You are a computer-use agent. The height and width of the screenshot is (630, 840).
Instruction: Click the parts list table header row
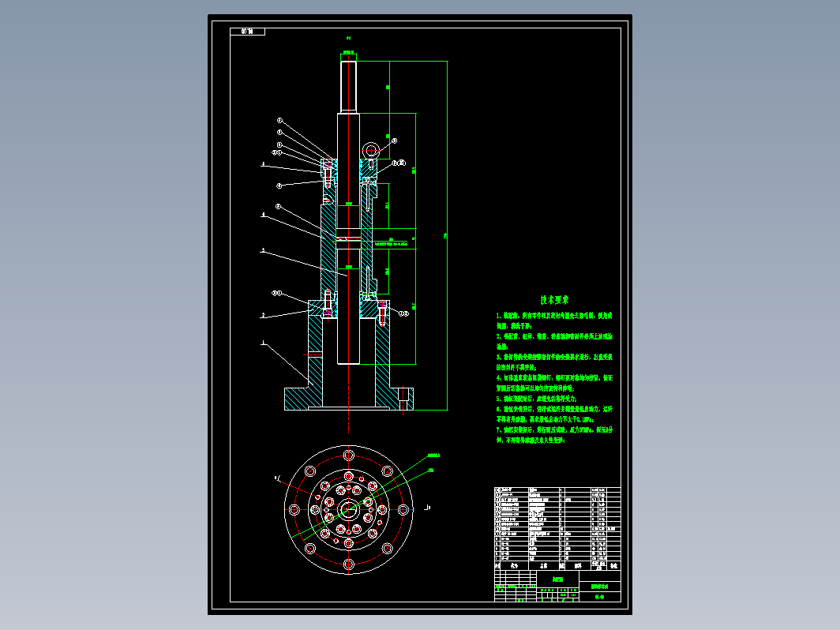coord(557,565)
